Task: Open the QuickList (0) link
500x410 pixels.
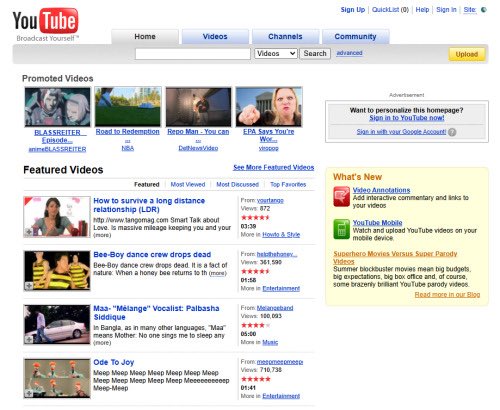Action: (x=390, y=10)
